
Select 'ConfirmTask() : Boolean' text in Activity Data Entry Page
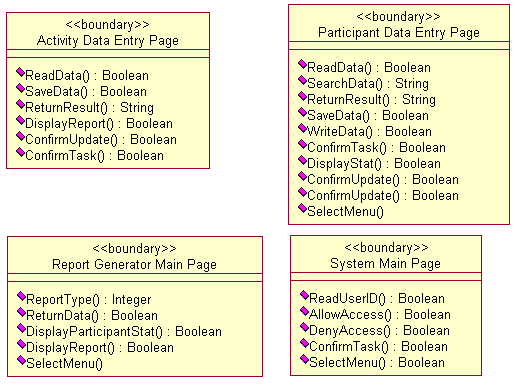[95, 156]
